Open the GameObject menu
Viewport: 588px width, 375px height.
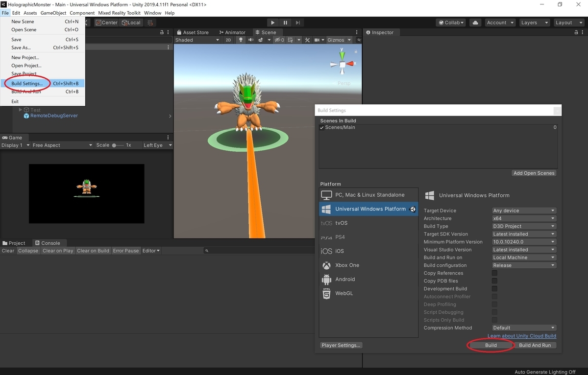coord(53,13)
